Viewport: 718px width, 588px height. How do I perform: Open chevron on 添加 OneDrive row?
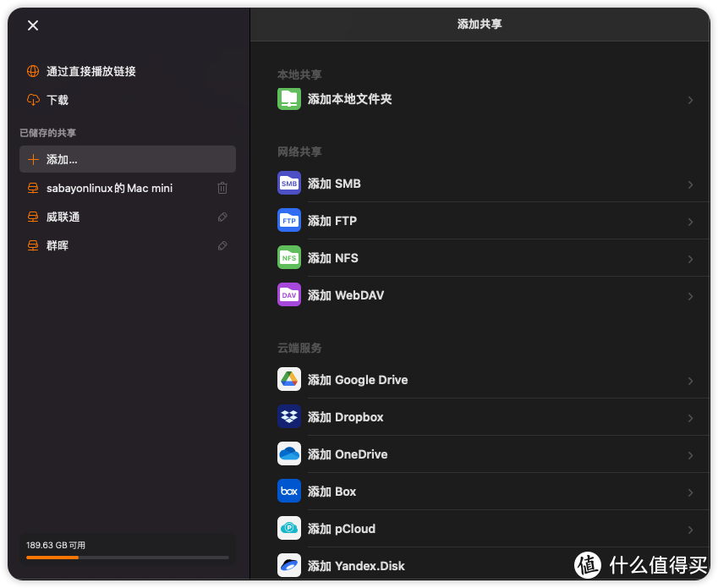[x=690, y=455]
